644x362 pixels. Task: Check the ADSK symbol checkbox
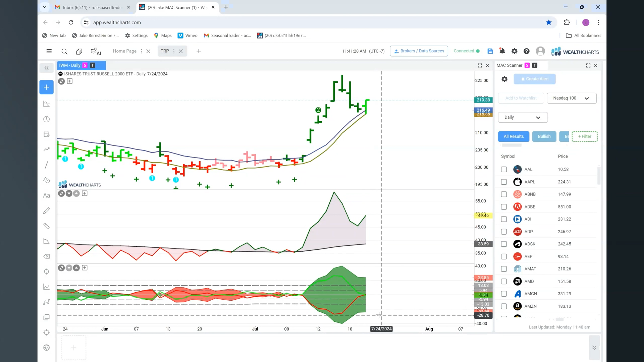tap(504, 244)
